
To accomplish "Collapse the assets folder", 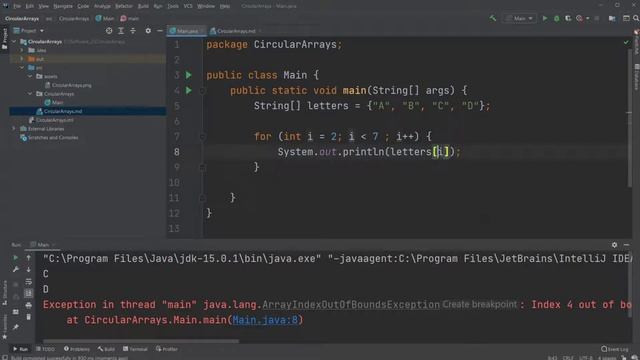I will click(x=30, y=76).
